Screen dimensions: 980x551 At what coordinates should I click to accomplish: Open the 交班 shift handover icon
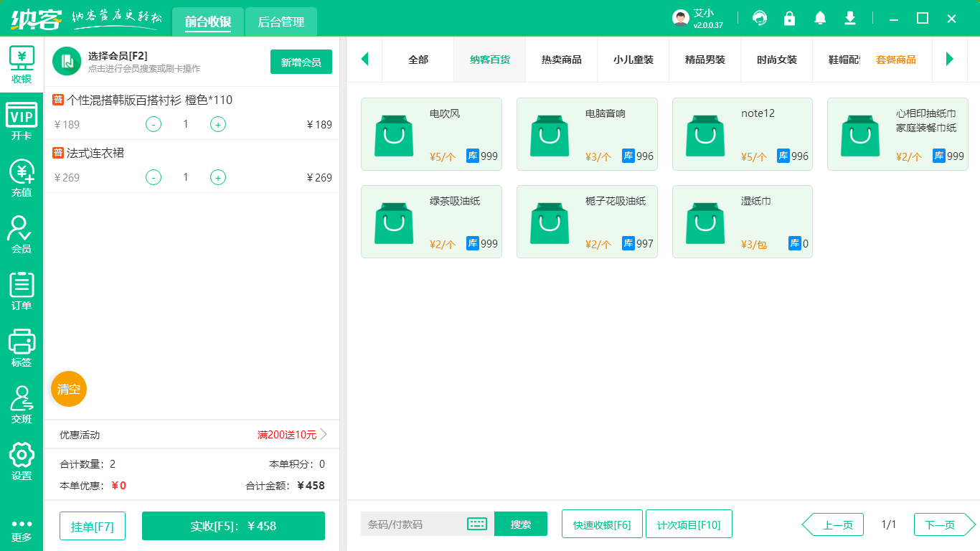(22, 405)
